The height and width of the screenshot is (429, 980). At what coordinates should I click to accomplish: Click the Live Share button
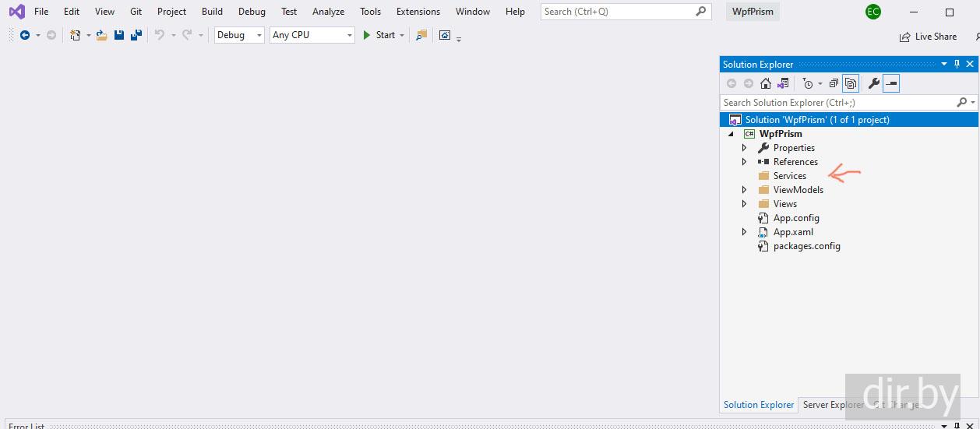pyautogui.click(x=929, y=37)
